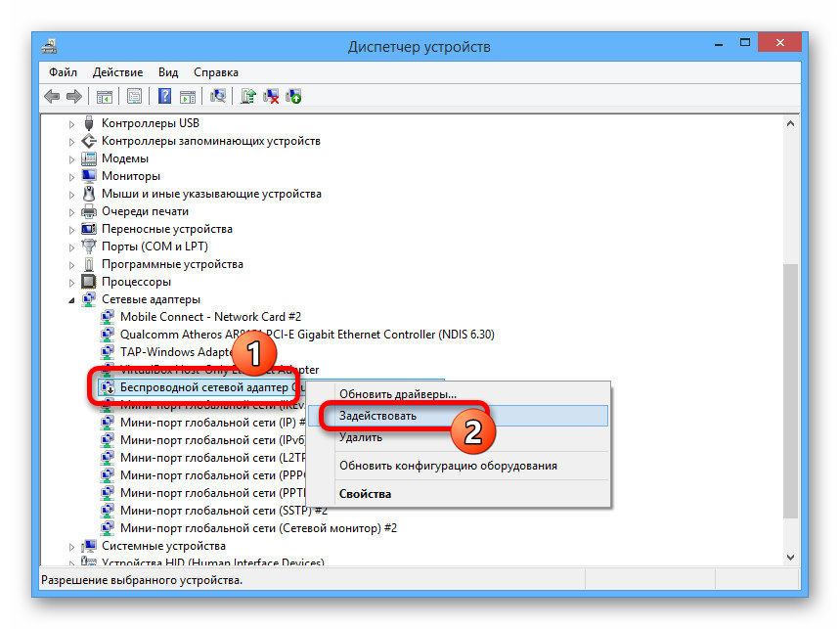Click the printer icon beside Очереди печати
The image size is (840, 629).
point(89,211)
